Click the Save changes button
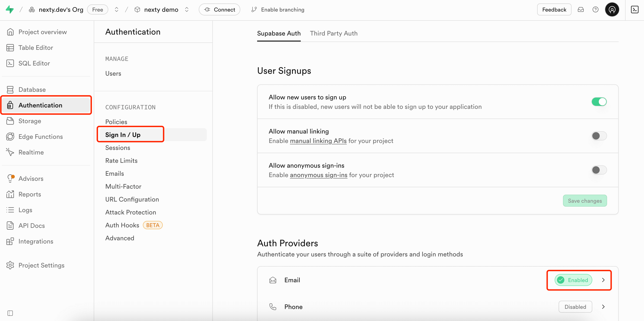644x321 pixels. tap(584, 201)
